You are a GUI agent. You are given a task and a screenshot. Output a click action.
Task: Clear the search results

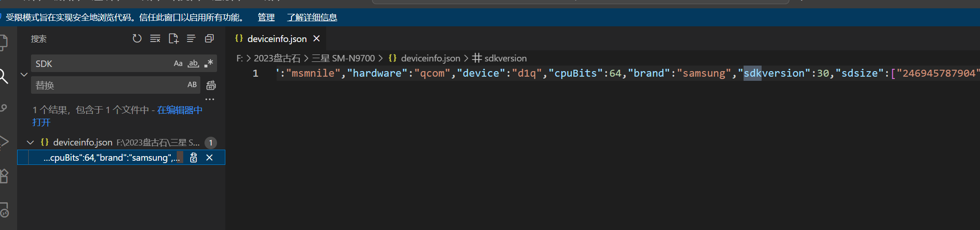(x=155, y=39)
